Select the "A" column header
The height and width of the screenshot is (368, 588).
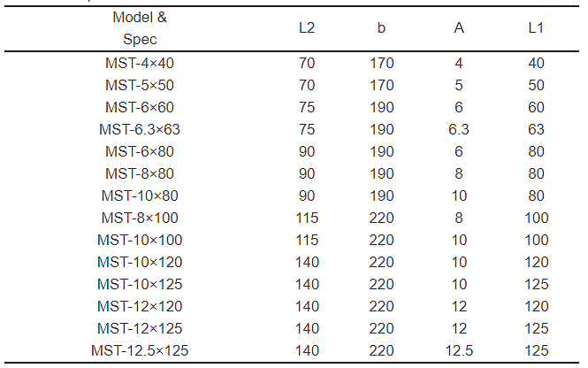click(x=459, y=29)
